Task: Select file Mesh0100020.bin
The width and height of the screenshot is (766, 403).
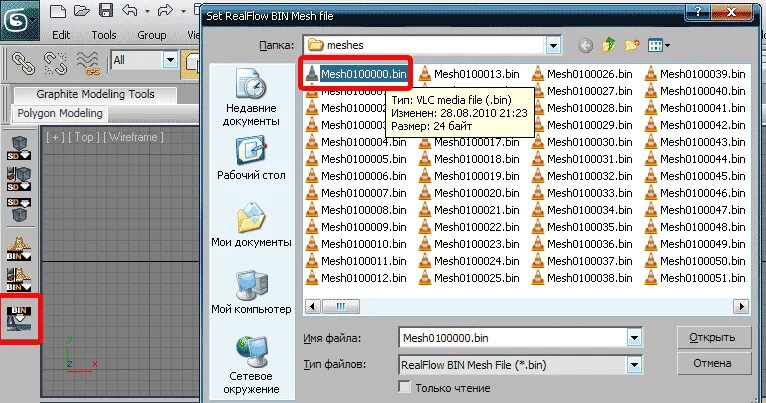Action: [x=469, y=192]
